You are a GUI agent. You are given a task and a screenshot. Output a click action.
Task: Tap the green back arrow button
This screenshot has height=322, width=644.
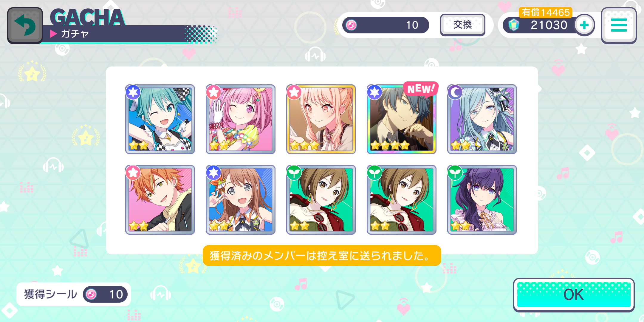(x=25, y=26)
